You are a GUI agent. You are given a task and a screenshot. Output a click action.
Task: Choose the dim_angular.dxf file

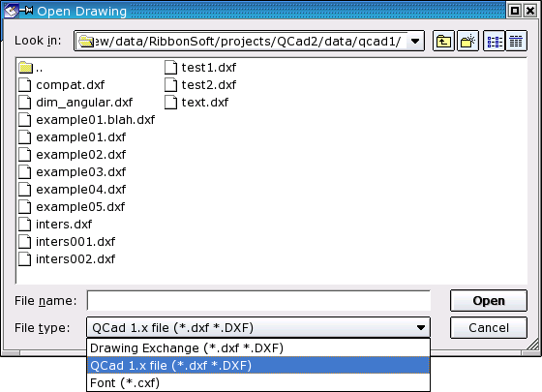[75, 103]
